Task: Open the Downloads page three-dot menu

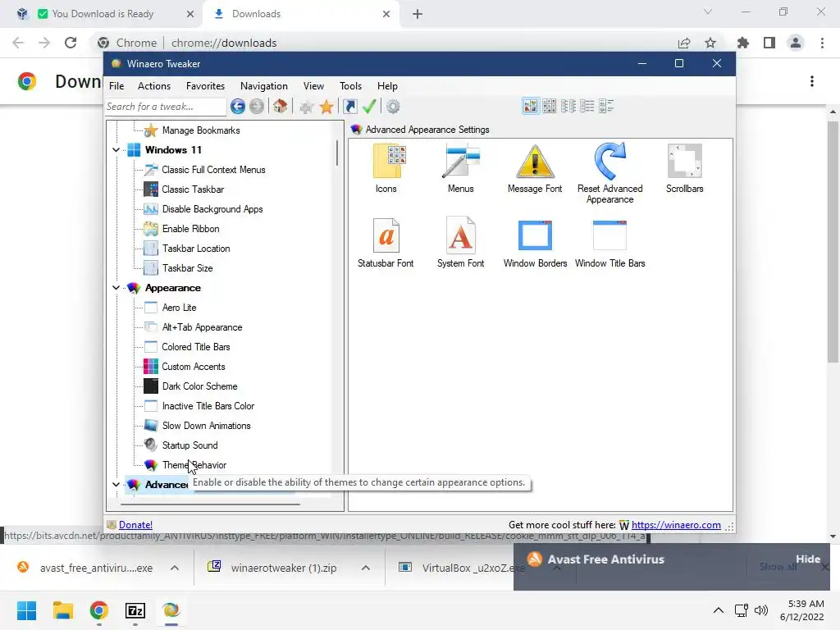Action: [x=812, y=81]
